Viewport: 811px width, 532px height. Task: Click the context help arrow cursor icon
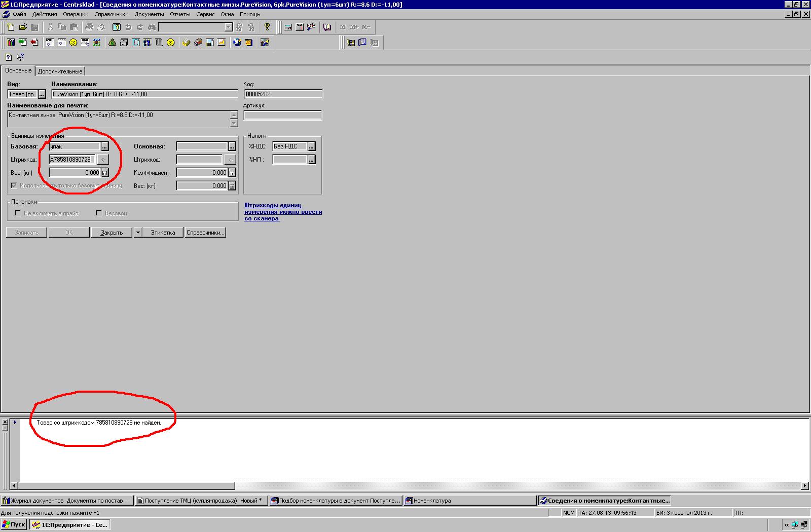coord(20,57)
